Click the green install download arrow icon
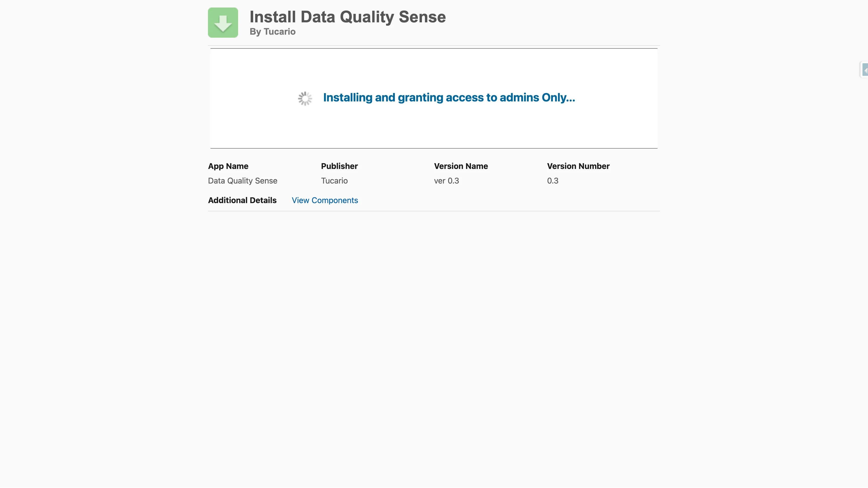Viewport: 868px width, 488px height. click(223, 23)
